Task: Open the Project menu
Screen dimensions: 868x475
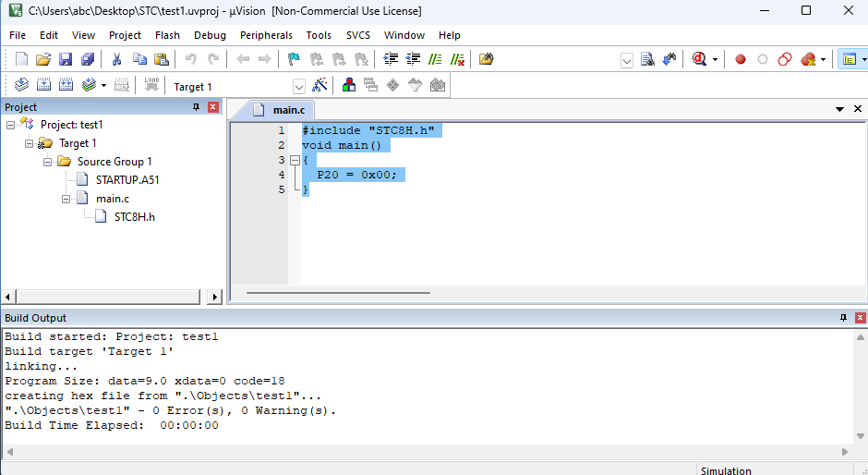Action: pos(125,35)
